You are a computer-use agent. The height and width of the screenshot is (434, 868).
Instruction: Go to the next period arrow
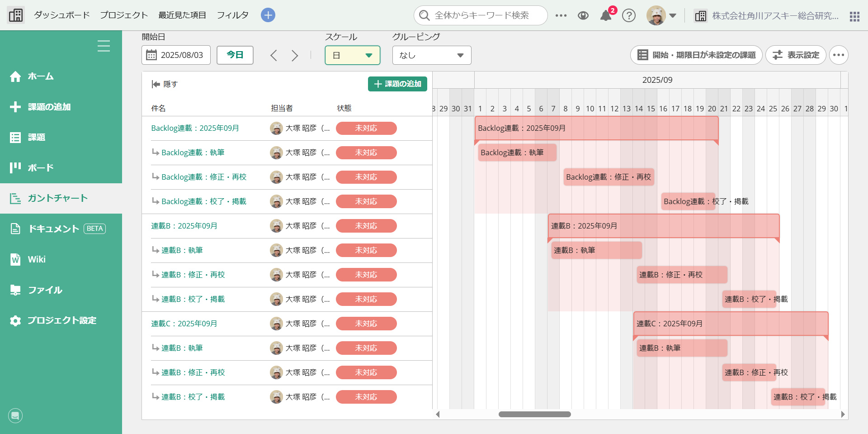[x=295, y=56]
